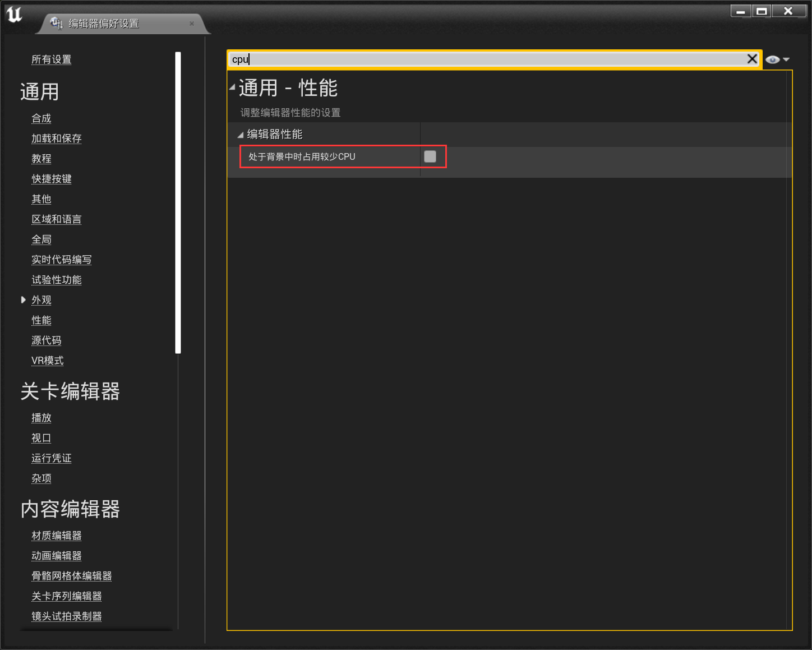The height and width of the screenshot is (650, 812).
Task: Click the eye icon next to the search bar
Action: click(772, 59)
